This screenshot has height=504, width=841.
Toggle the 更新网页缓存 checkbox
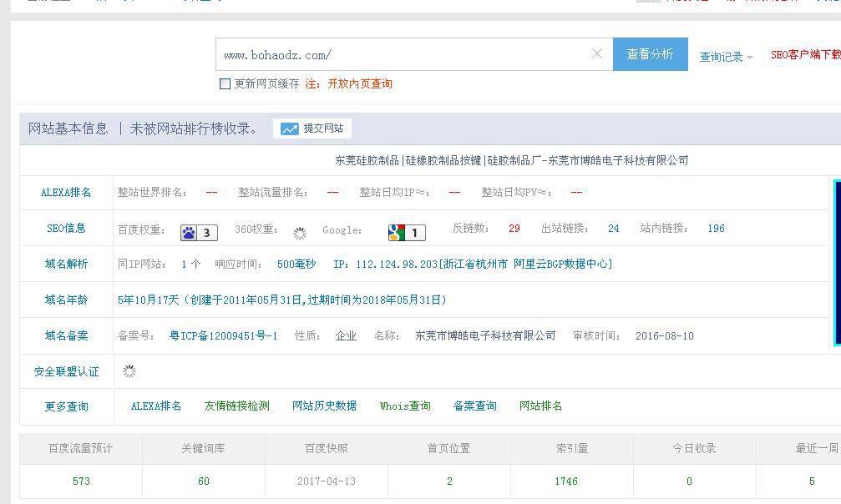(225, 83)
